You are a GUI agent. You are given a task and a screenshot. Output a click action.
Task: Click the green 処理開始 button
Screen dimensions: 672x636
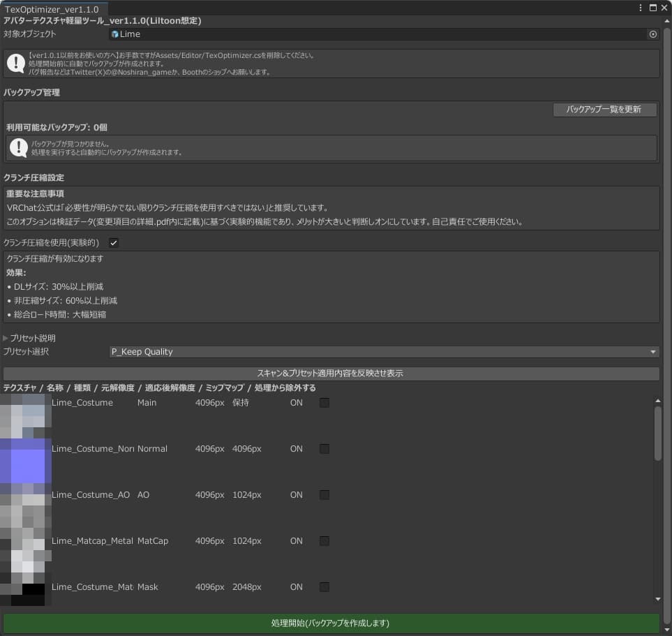click(331, 623)
